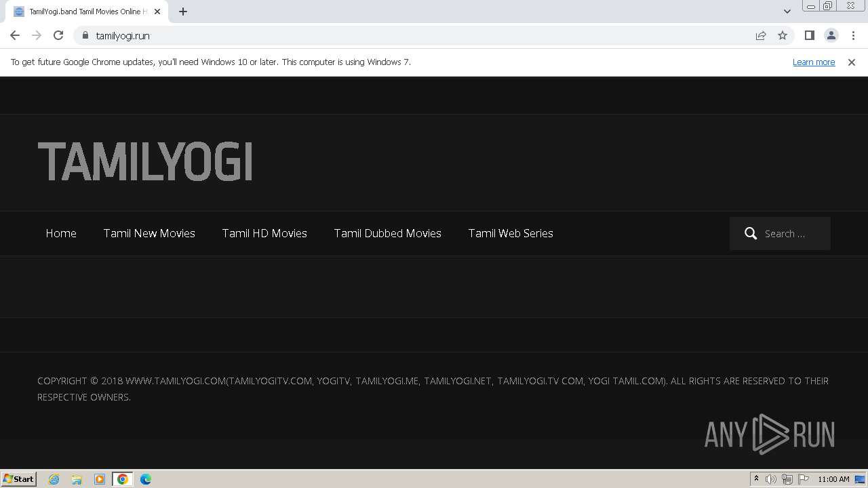Click the taskbar clock showing 11:00 AM

(833, 479)
